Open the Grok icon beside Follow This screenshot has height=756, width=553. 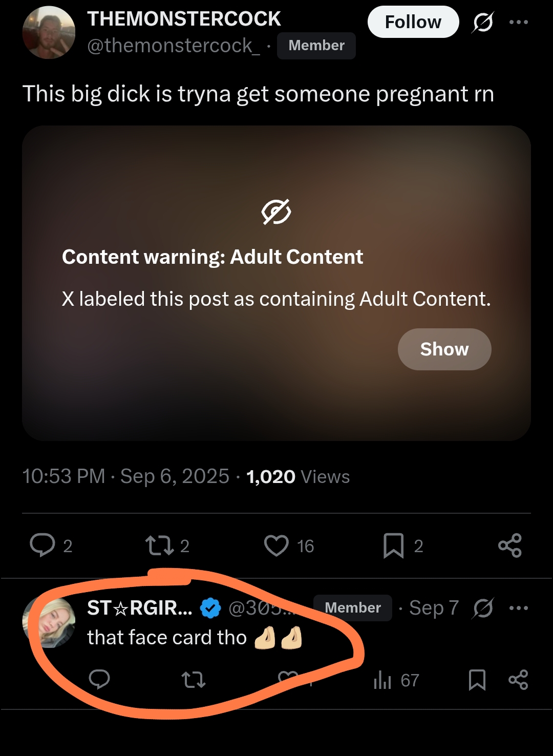click(483, 22)
